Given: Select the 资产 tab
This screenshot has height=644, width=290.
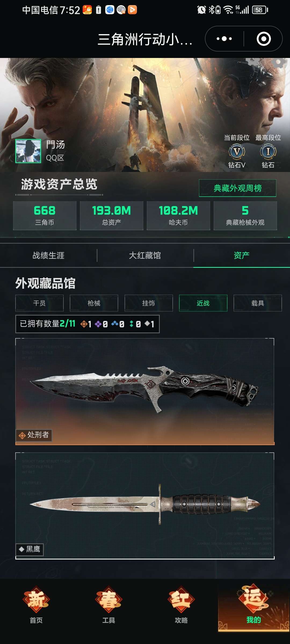Looking at the screenshot, I should (242, 255).
